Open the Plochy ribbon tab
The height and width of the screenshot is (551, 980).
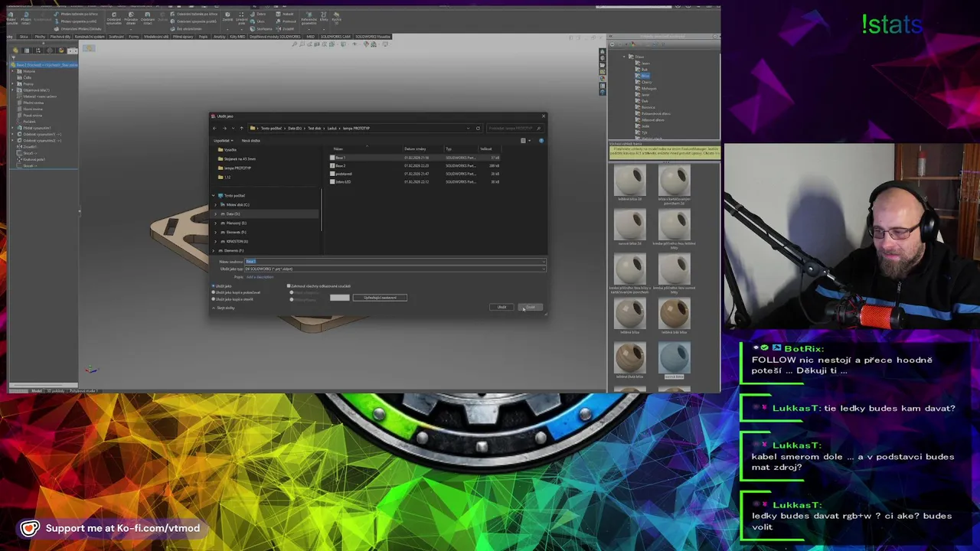click(x=40, y=37)
